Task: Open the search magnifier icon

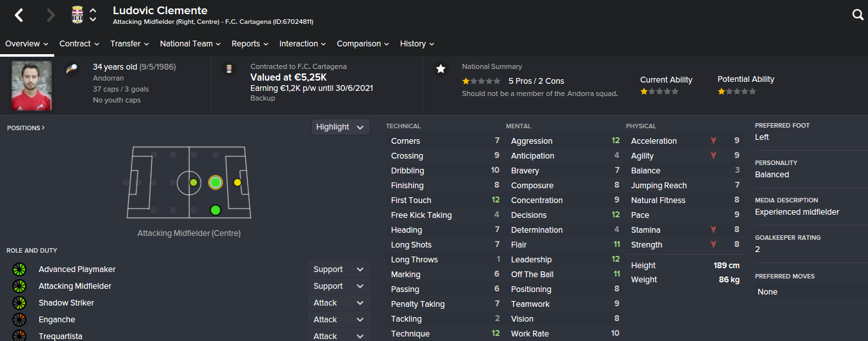Action: tap(858, 15)
